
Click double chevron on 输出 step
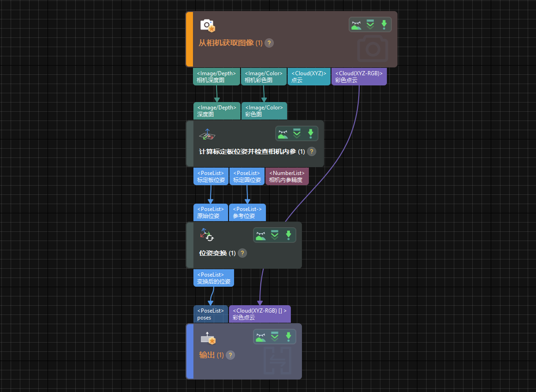click(275, 337)
